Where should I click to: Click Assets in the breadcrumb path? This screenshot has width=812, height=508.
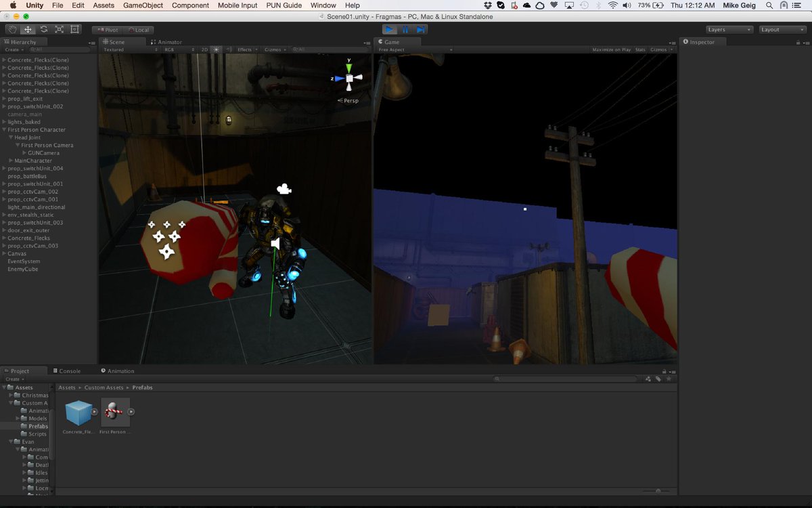coord(66,387)
